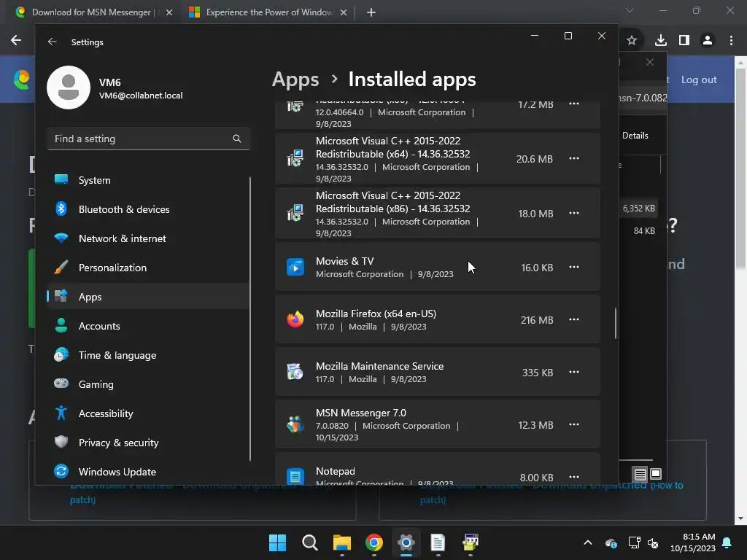747x560 pixels.
Task: Click the Notepad app icon
Action: [295, 475]
